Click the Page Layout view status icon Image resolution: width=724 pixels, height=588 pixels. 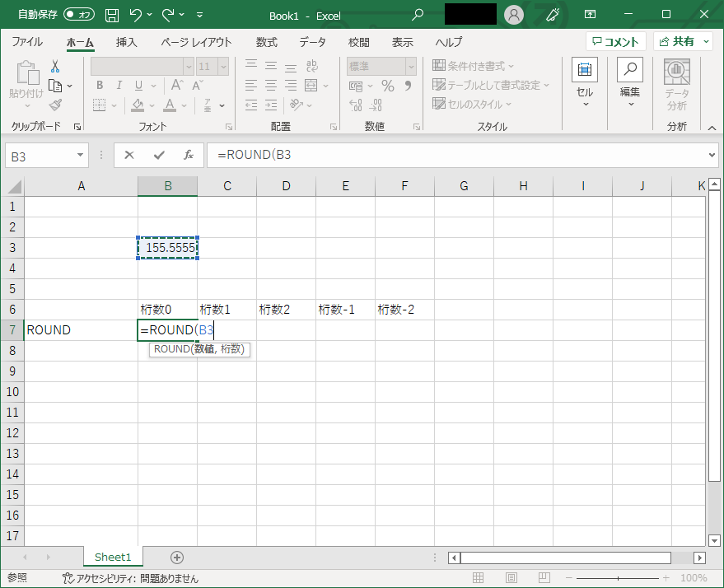pos(511,578)
